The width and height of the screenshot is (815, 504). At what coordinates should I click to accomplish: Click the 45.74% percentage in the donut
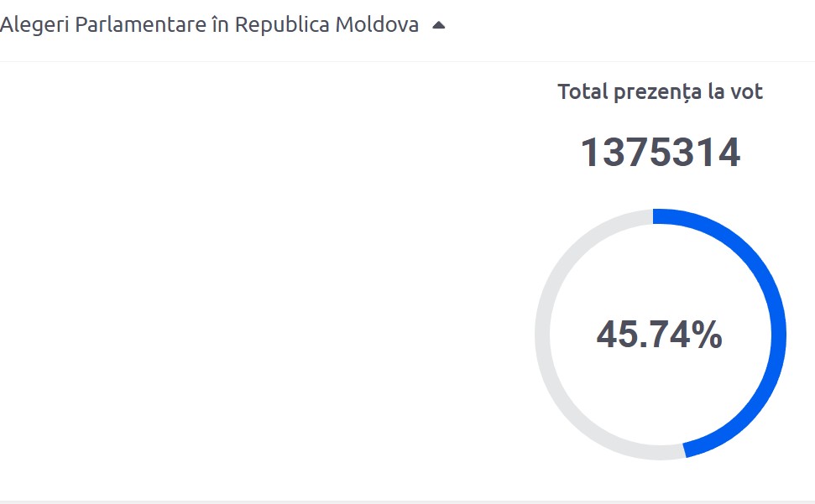pos(660,335)
